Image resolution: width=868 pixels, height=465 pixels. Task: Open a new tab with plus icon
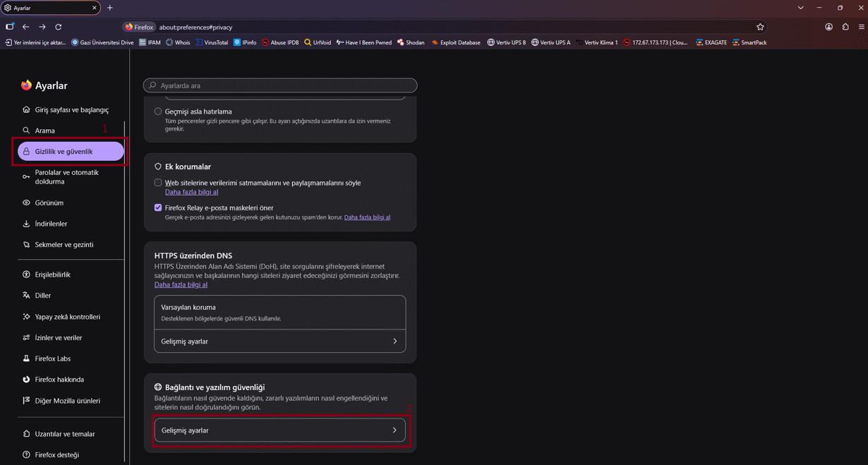pos(110,8)
